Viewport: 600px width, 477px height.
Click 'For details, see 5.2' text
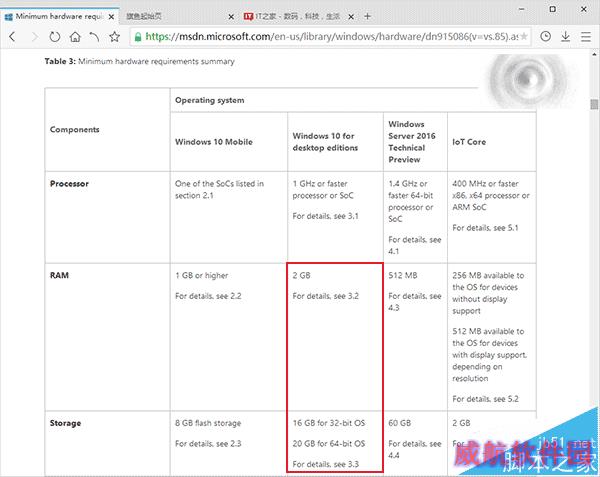[486, 399]
